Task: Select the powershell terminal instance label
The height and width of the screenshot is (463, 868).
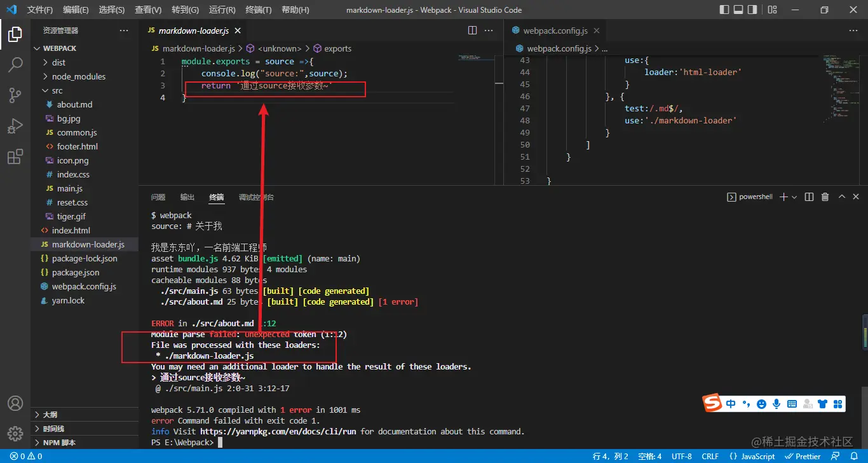Action: coord(750,197)
